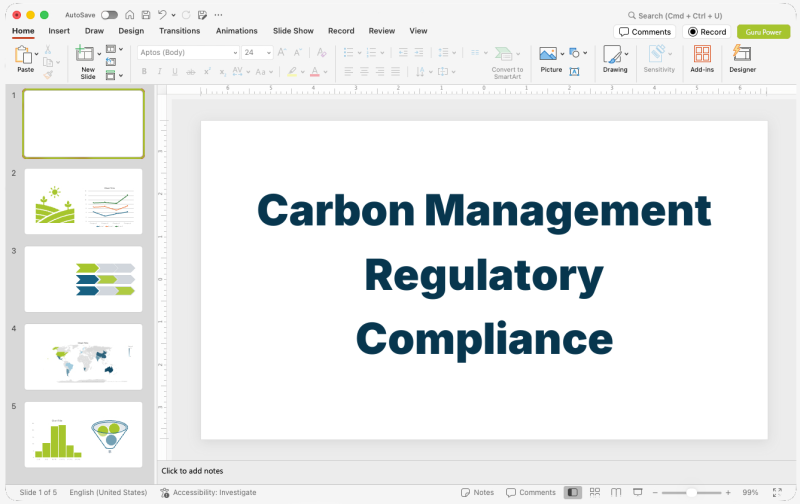Insert a text box with the A box icon
This screenshot has width=800, height=504.
click(x=574, y=72)
